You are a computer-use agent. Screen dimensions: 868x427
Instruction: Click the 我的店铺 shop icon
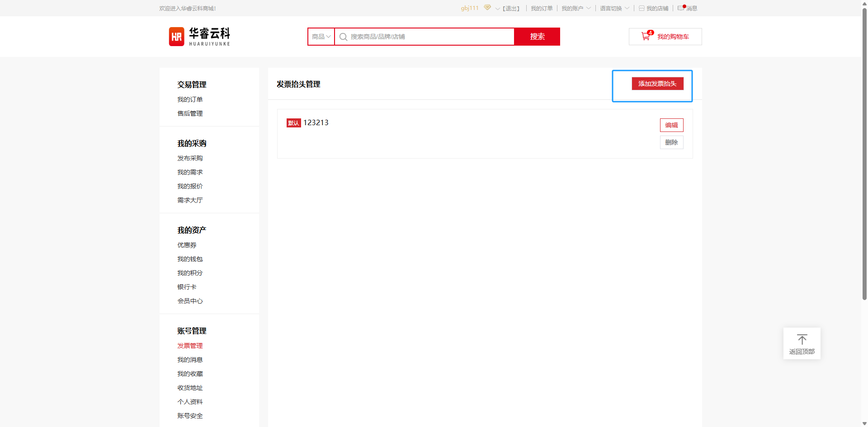point(642,9)
